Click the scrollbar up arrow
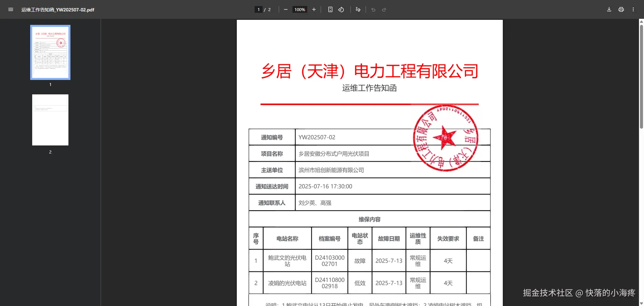Viewport: 644px width, 306px height. (x=641, y=21)
